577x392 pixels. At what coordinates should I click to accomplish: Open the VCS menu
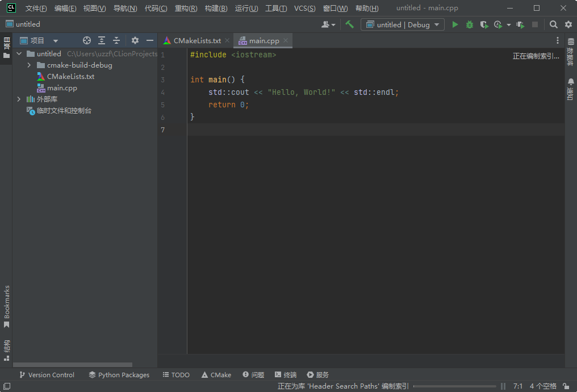pos(305,8)
